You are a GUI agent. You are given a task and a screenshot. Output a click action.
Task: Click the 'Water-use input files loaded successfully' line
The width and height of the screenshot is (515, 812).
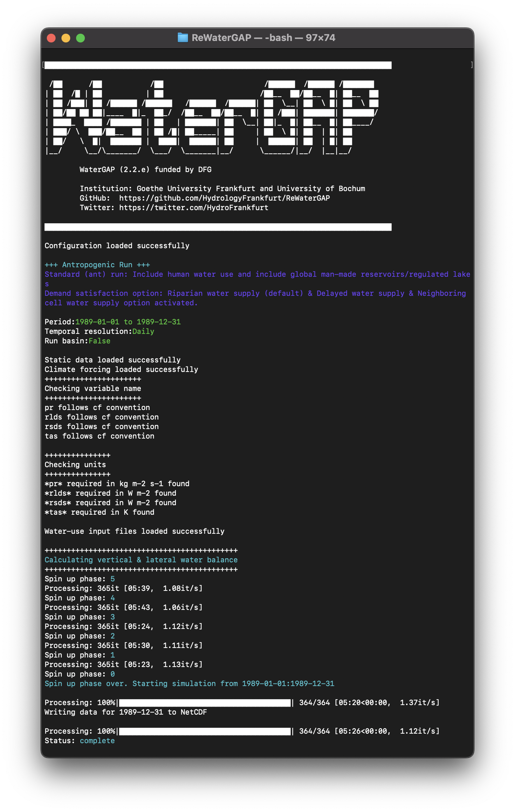(135, 531)
